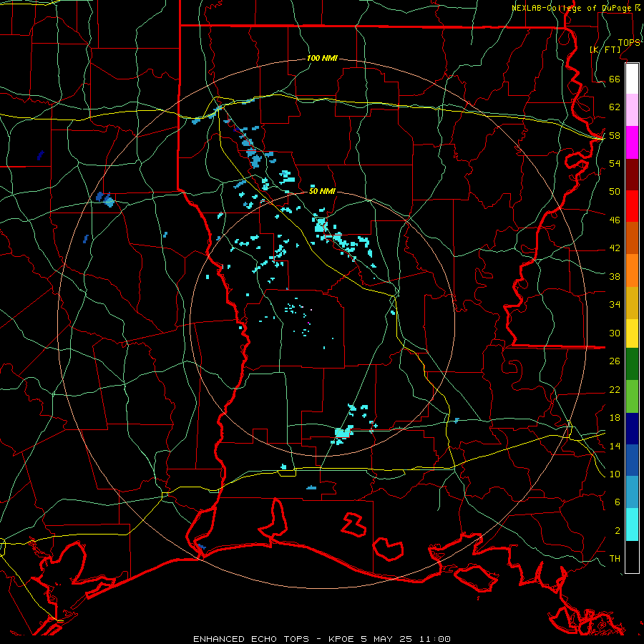
Task: Select the light pink legend color band
Action: (x=632, y=109)
